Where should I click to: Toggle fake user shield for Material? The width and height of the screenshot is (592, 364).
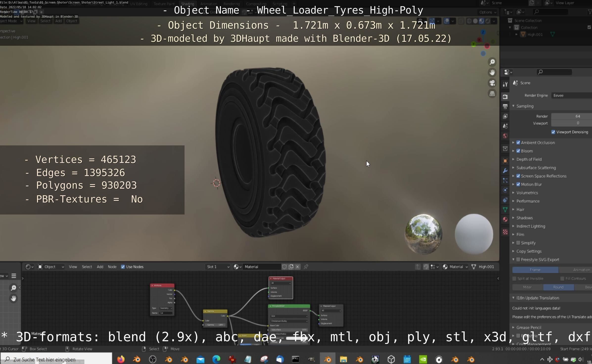tap(284, 267)
